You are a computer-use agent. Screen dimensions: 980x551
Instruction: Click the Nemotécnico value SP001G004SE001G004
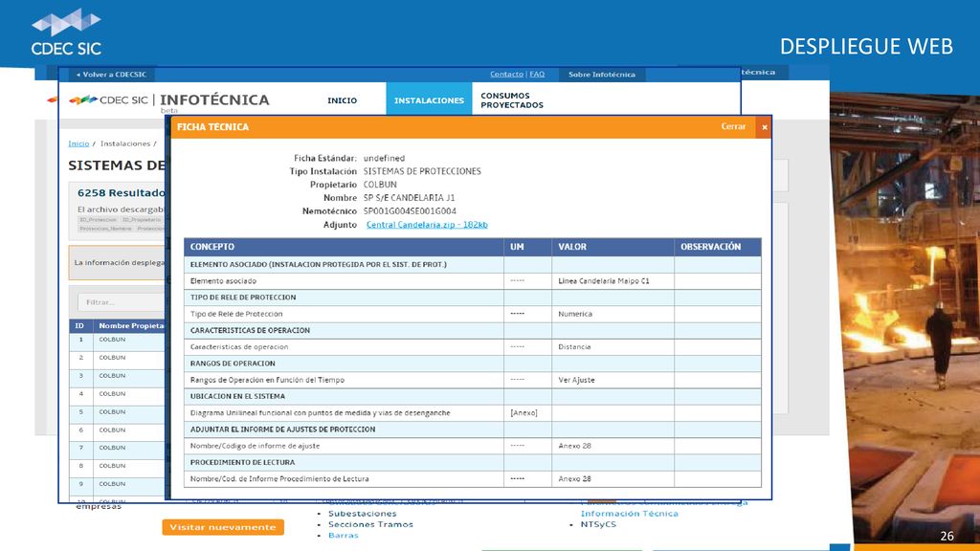click(x=410, y=211)
